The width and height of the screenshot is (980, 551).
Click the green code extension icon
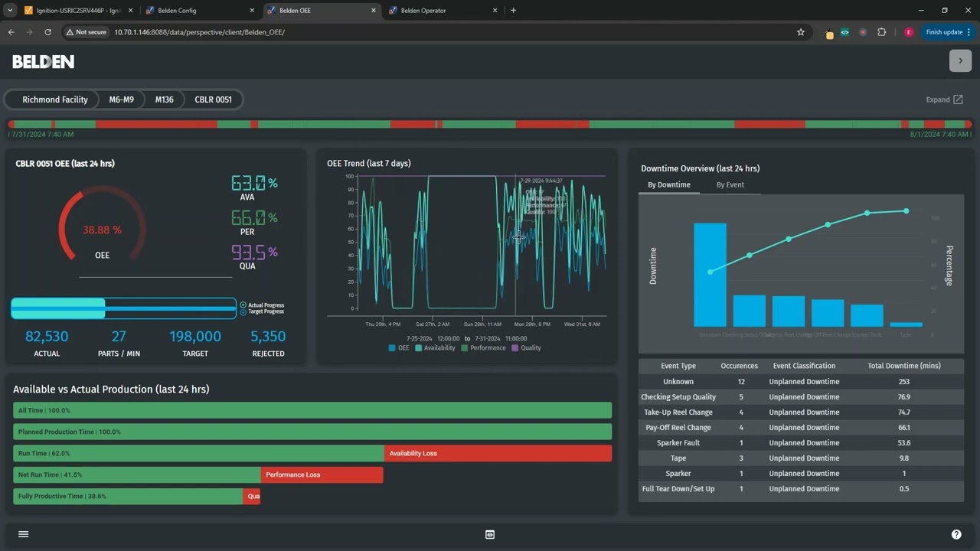pyautogui.click(x=844, y=32)
